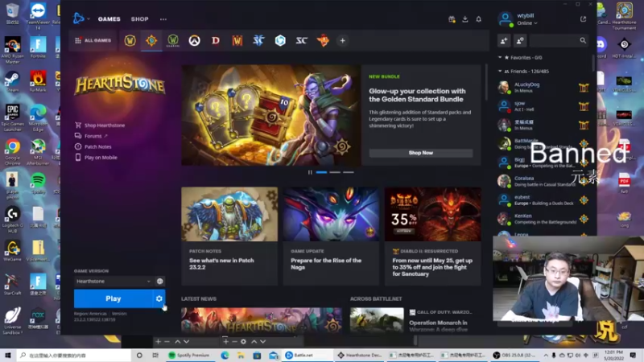Open the Online status dropdown
Image resolution: width=644 pixels, height=362 pixels.
(527, 23)
